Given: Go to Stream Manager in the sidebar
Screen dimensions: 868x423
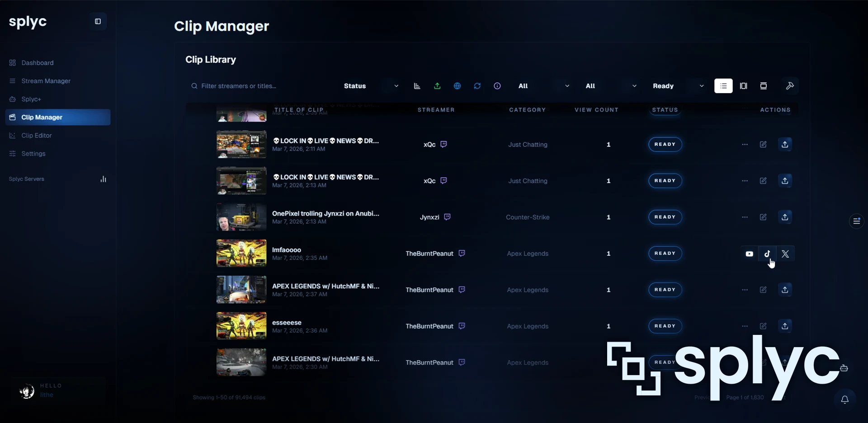Looking at the screenshot, I should [x=46, y=81].
